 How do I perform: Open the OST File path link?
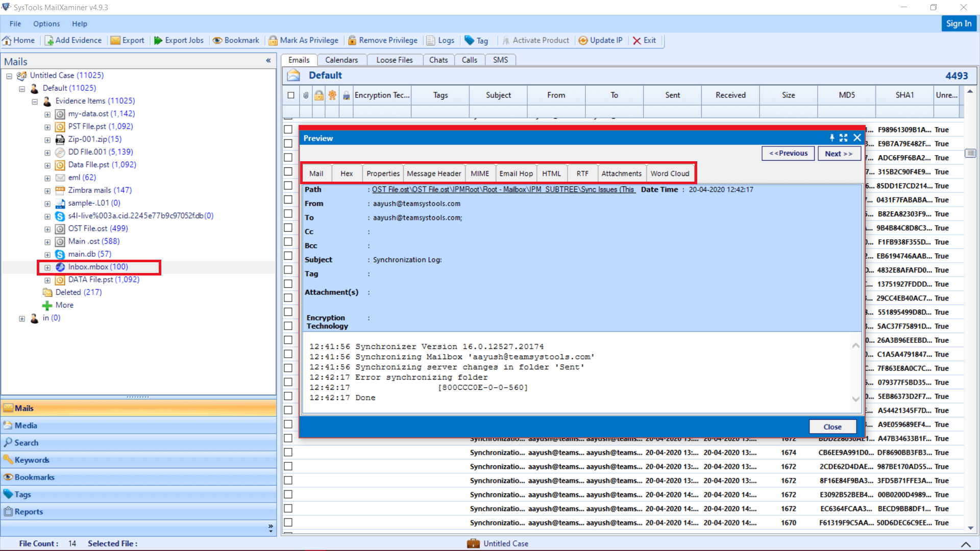coord(503,189)
